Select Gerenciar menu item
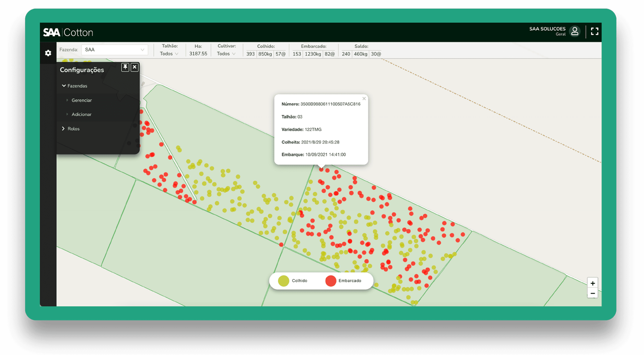The height and width of the screenshot is (355, 644). [x=81, y=100]
